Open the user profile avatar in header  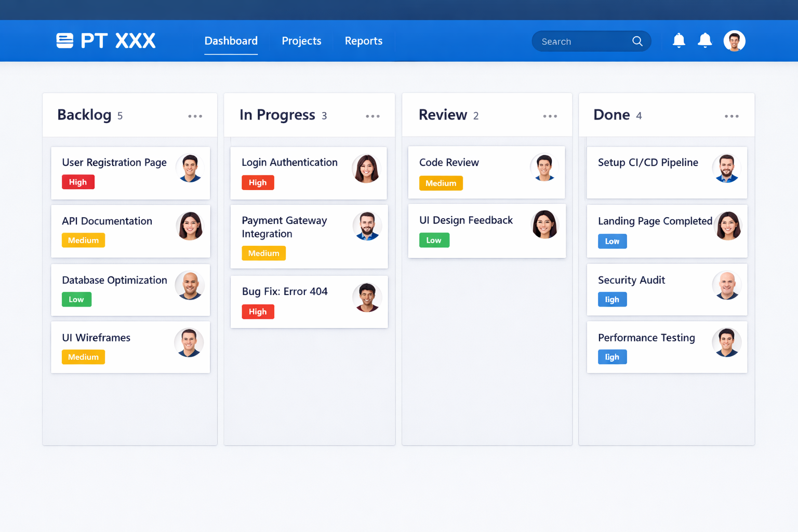[x=734, y=41]
